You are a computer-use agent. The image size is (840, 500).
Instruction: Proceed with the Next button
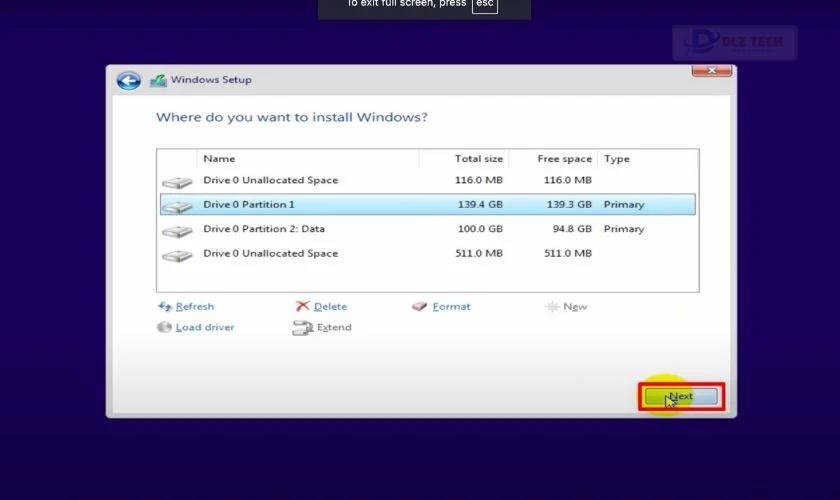click(x=681, y=397)
